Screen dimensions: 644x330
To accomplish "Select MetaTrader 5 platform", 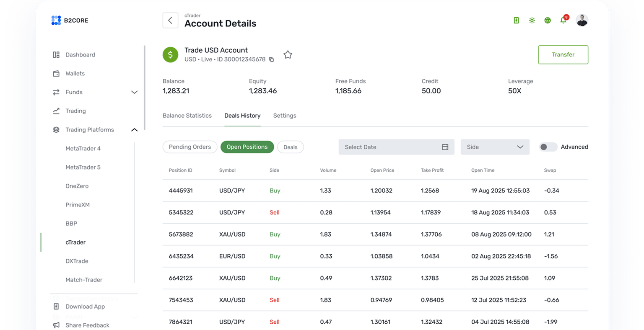I will coord(83,167).
